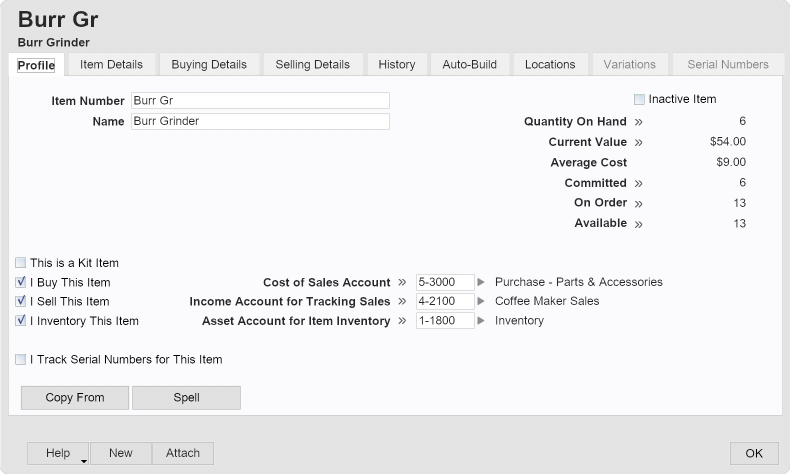Expand the Help button dropdown arrow

(84, 459)
